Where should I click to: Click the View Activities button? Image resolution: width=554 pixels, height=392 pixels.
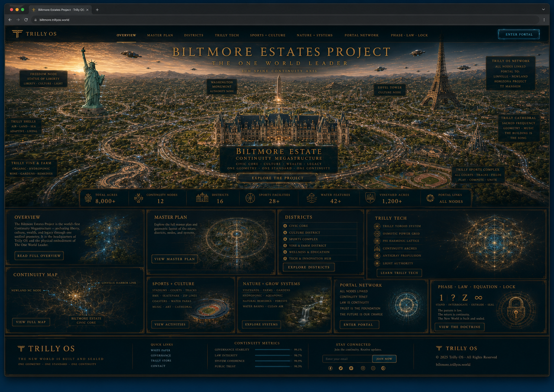[170, 324]
